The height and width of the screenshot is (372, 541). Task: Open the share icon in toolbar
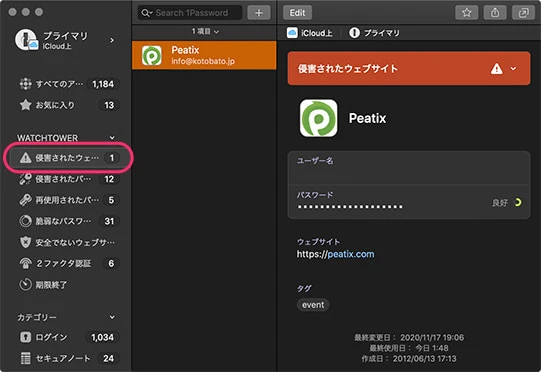coord(495,13)
